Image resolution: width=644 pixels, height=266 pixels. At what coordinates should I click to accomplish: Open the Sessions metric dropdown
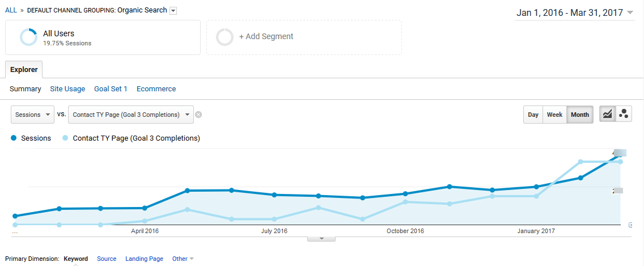click(33, 115)
